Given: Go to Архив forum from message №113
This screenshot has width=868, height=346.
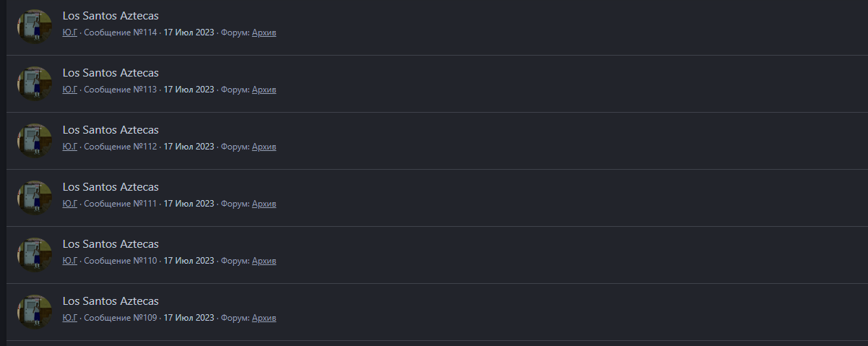Looking at the screenshot, I should tap(264, 90).
